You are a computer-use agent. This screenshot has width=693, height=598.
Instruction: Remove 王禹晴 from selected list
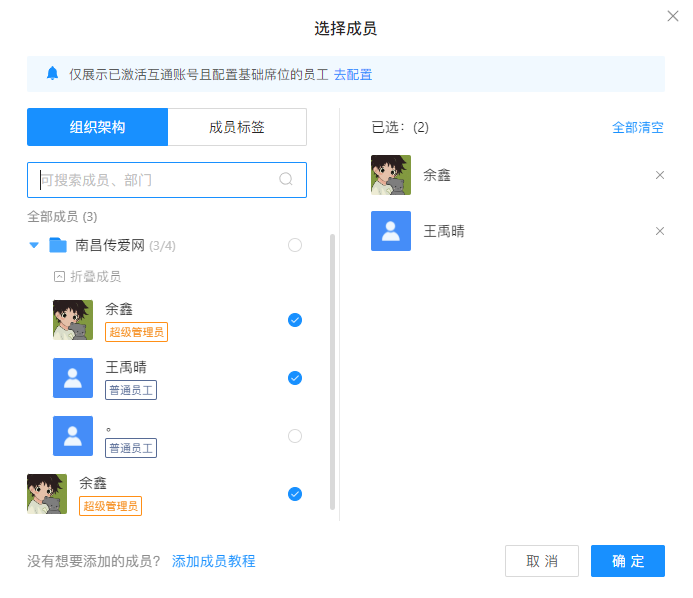click(x=659, y=231)
